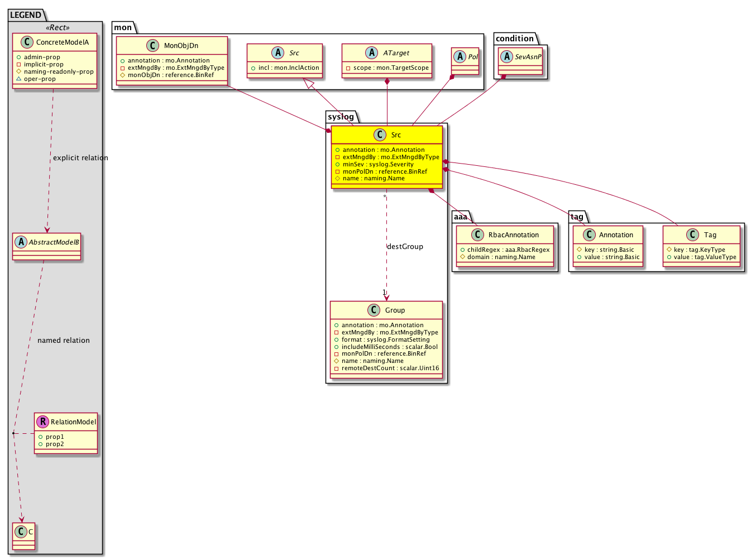
Task: Click the RbacAnnotation class icon
Action: click(477, 235)
